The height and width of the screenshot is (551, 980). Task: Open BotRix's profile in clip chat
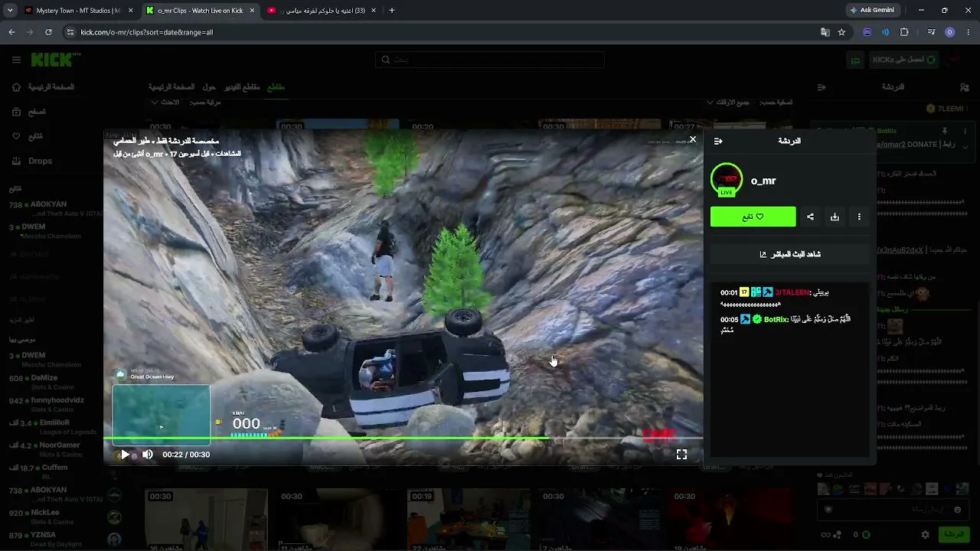pyautogui.click(x=776, y=319)
